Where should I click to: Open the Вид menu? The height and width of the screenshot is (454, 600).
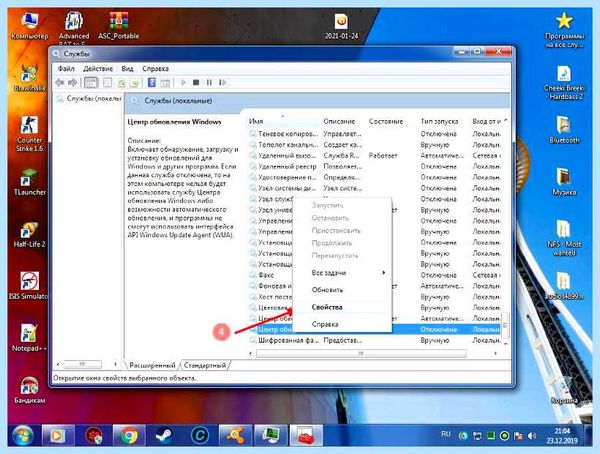127,69
